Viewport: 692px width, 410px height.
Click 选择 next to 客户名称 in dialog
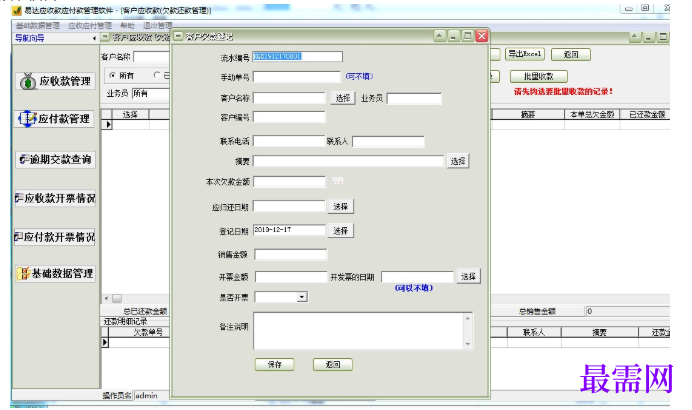tap(343, 98)
